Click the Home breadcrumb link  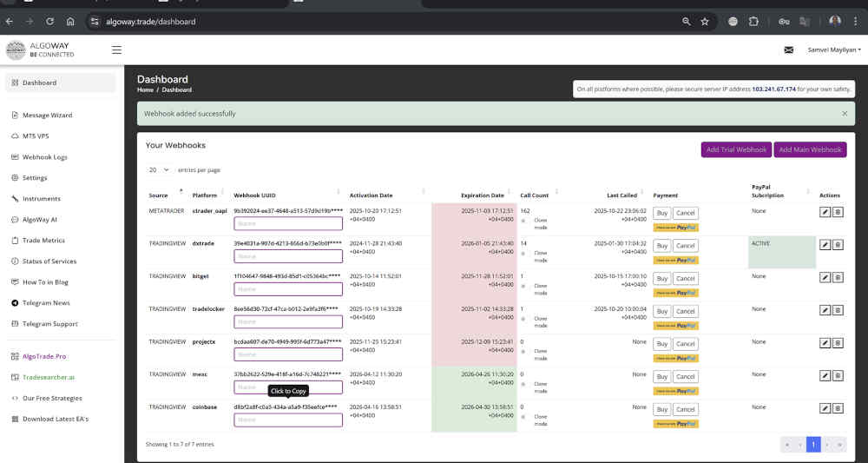pyautogui.click(x=145, y=89)
